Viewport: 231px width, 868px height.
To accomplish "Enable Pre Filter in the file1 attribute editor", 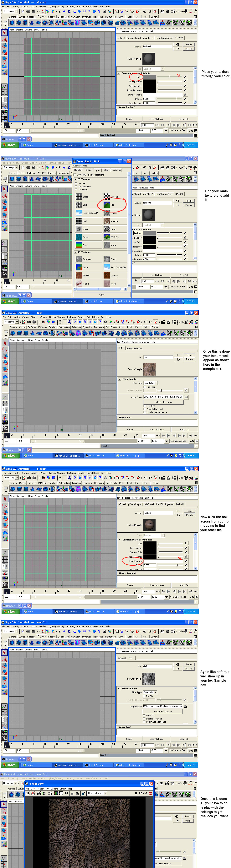I will click(x=145, y=387).
